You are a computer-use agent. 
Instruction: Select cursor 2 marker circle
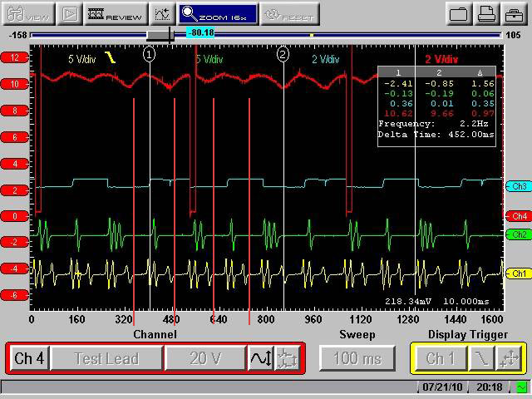point(283,54)
